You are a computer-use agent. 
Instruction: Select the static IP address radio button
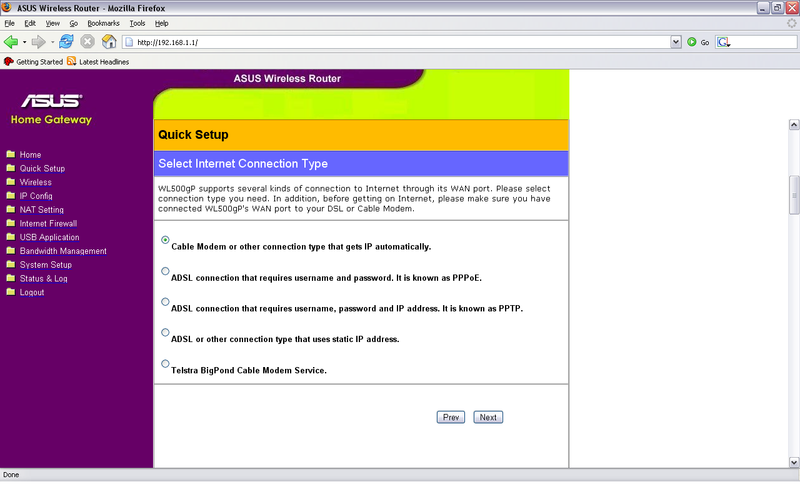pos(165,333)
